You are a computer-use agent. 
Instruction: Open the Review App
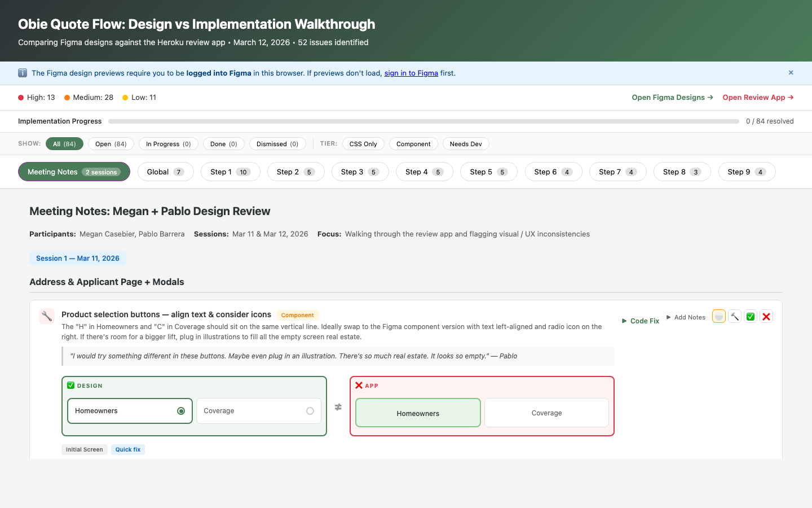click(758, 97)
